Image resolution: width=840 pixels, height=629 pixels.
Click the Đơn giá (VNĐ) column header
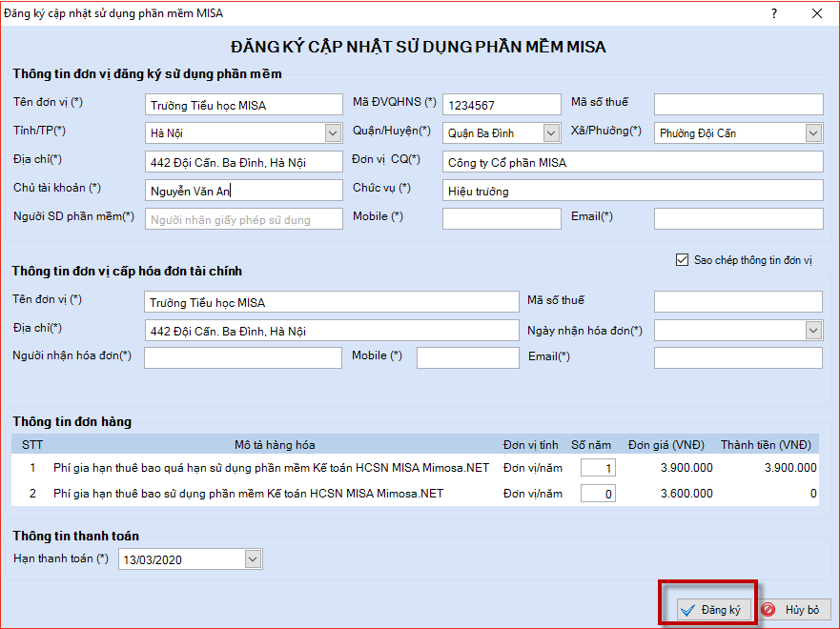(x=666, y=445)
